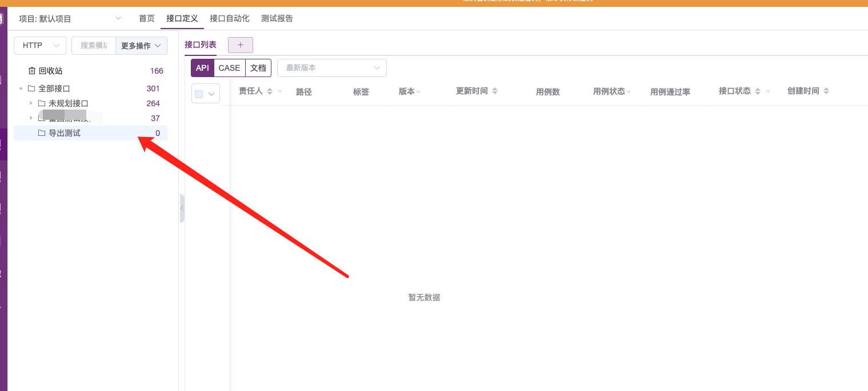Open the 责任人 column filter arrow

tap(280, 91)
